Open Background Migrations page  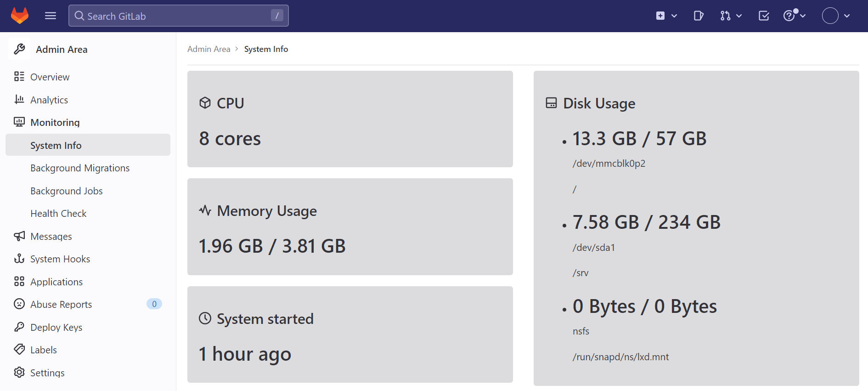[x=80, y=168]
